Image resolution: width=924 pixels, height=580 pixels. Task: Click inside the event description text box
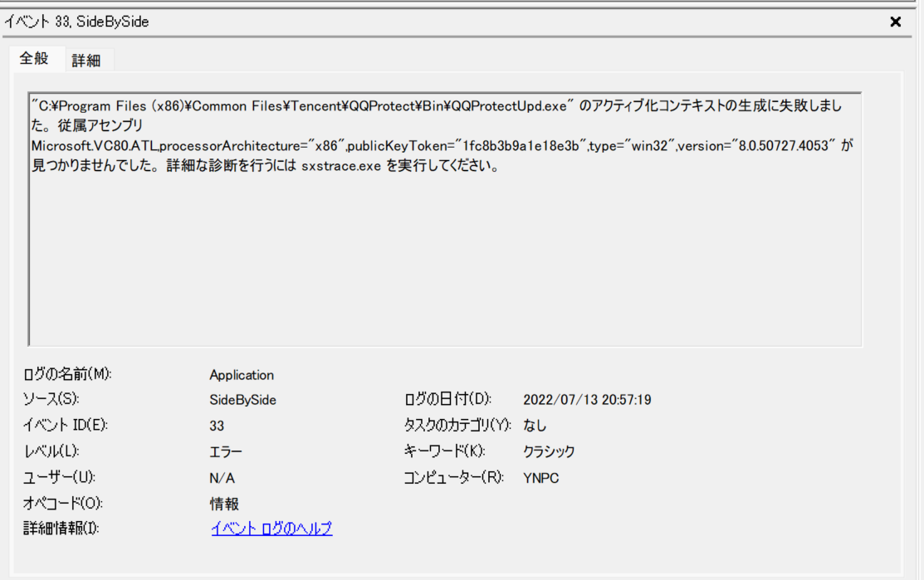445,219
